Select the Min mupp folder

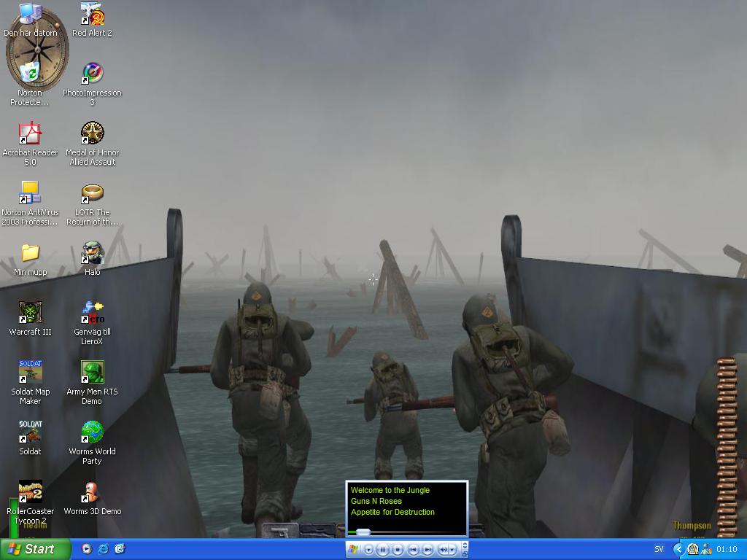pos(30,259)
